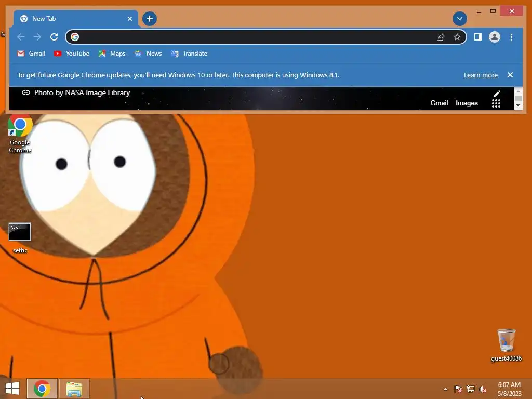
Task: Click the page scrollbar up arrow
Action: tap(518, 91)
